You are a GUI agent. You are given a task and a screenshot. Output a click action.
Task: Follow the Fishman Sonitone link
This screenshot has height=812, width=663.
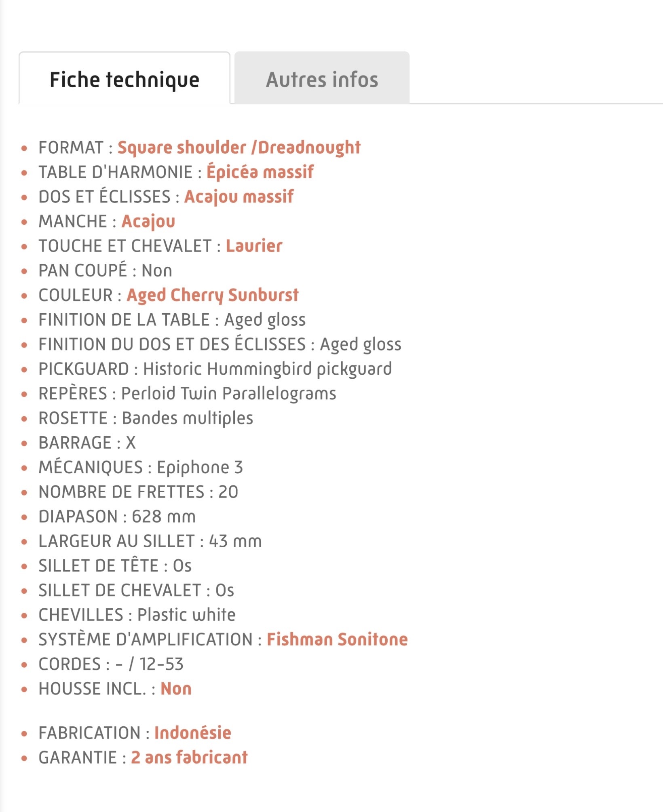tap(337, 639)
